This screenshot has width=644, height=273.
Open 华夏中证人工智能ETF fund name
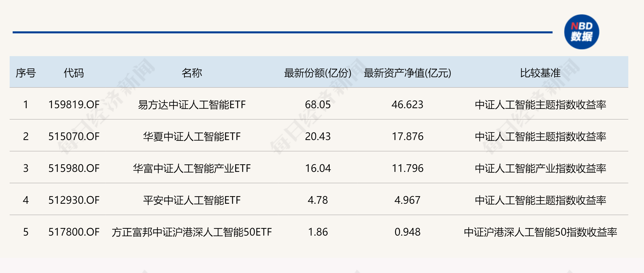point(192,136)
